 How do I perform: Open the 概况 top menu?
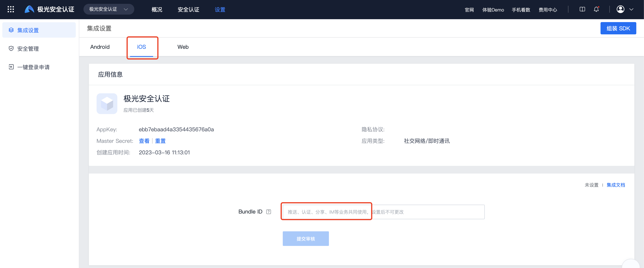tap(157, 9)
